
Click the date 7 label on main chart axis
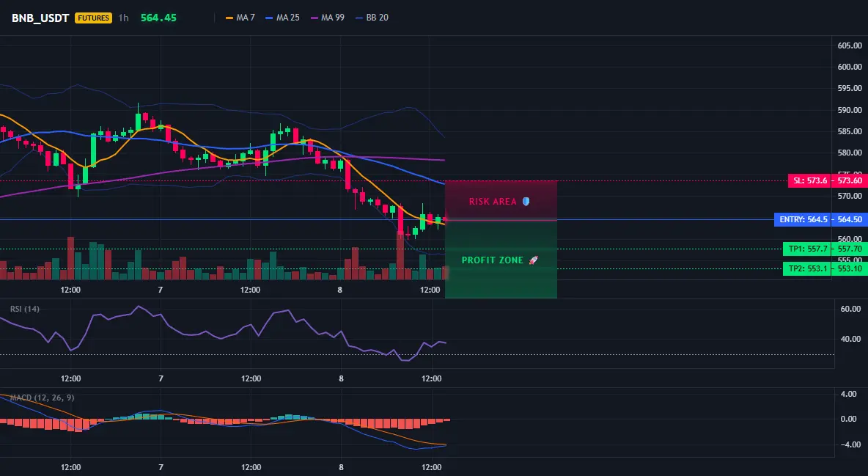(x=161, y=290)
